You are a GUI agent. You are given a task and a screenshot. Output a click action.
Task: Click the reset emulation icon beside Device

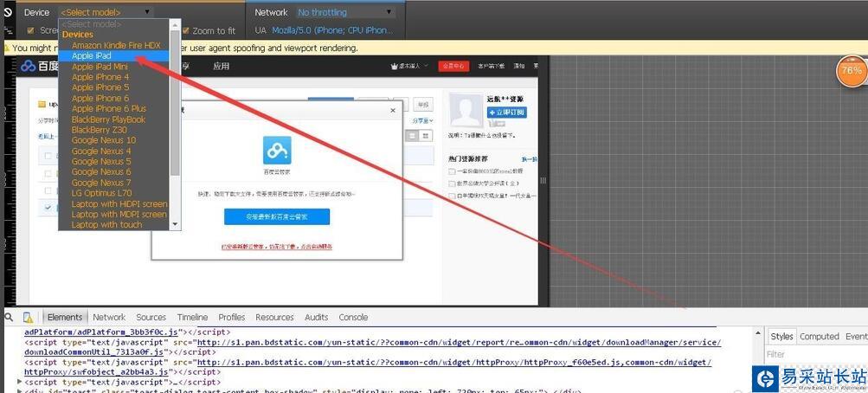pyautogui.click(x=8, y=12)
